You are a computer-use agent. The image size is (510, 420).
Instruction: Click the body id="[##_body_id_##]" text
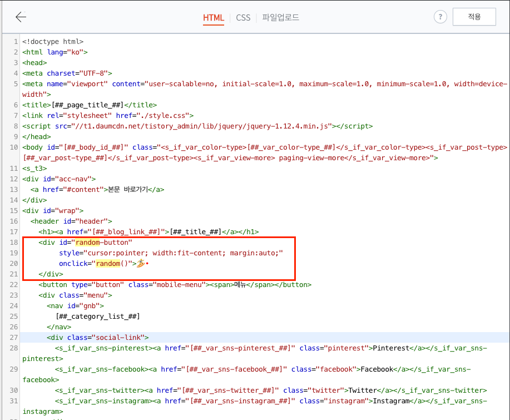[75, 147]
